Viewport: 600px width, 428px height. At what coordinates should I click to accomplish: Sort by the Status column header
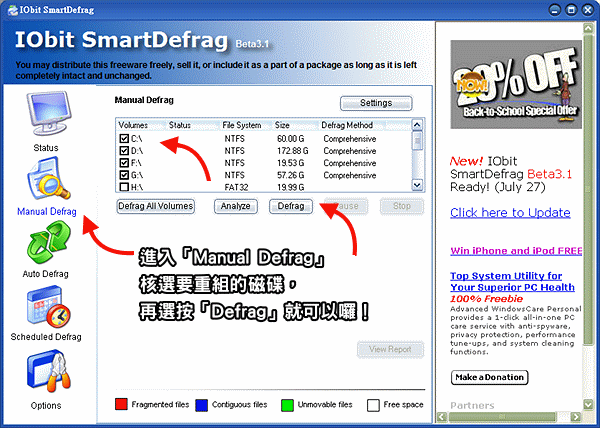[x=180, y=125]
